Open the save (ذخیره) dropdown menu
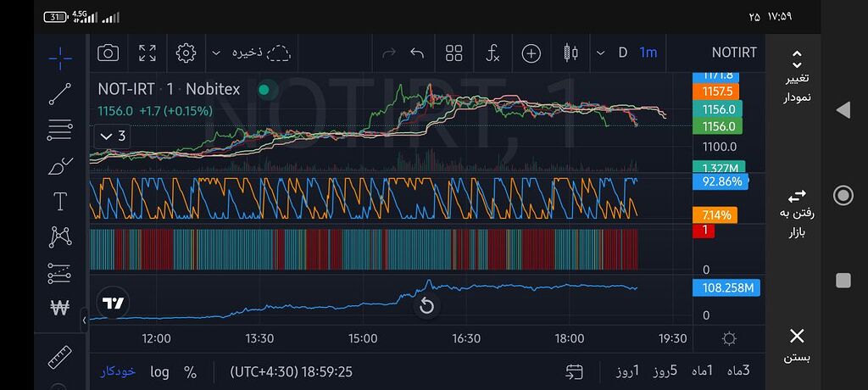 click(215, 53)
